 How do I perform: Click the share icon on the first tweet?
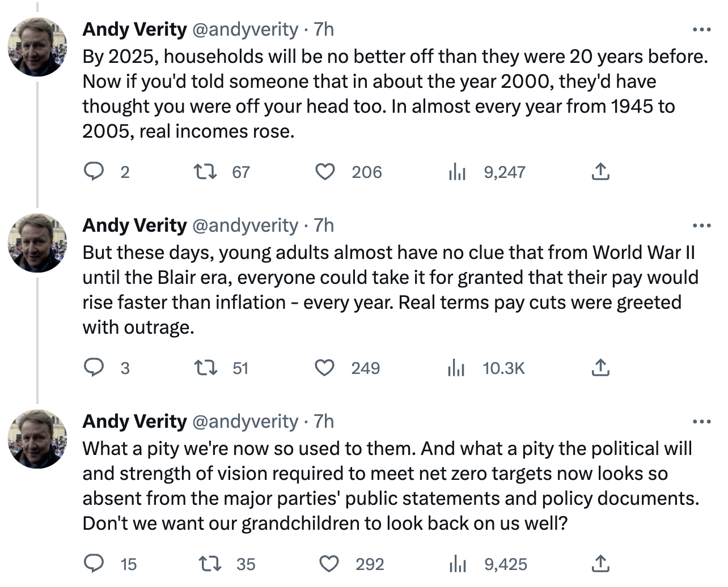tap(600, 172)
